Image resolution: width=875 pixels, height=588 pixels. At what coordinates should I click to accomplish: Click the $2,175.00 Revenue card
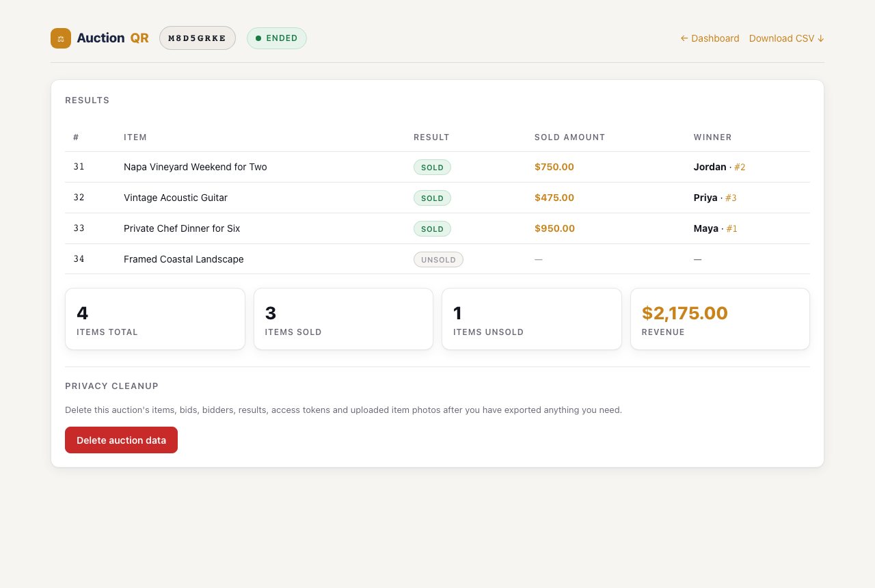[x=720, y=319]
